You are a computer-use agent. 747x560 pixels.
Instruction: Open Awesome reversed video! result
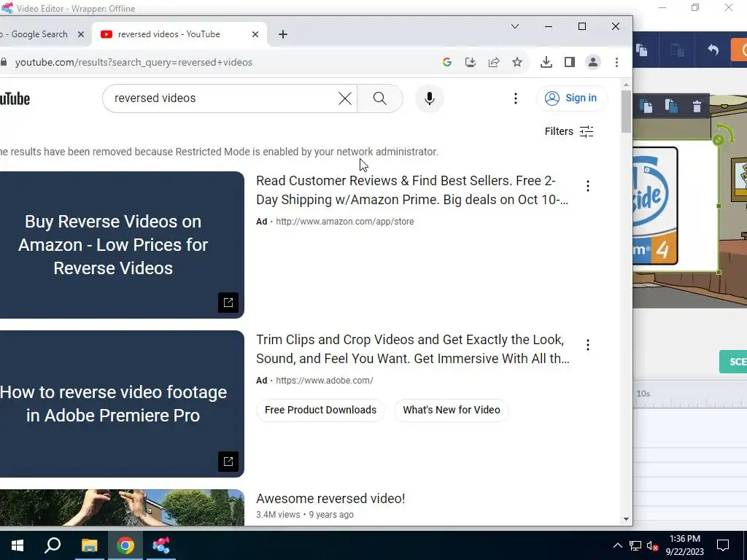(330, 499)
